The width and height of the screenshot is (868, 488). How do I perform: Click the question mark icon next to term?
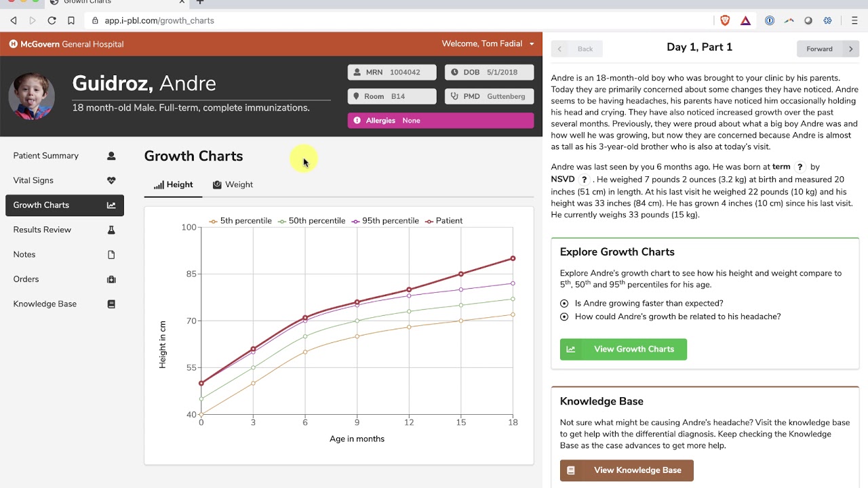[x=800, y=167]
